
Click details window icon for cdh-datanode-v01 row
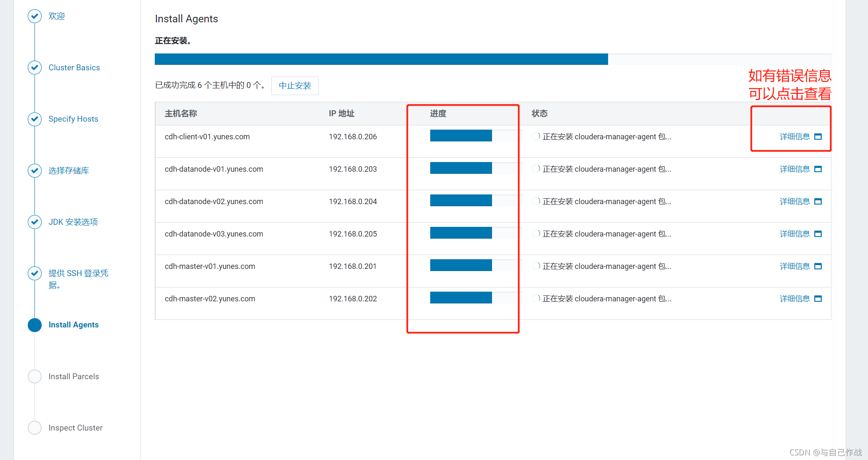818,169
